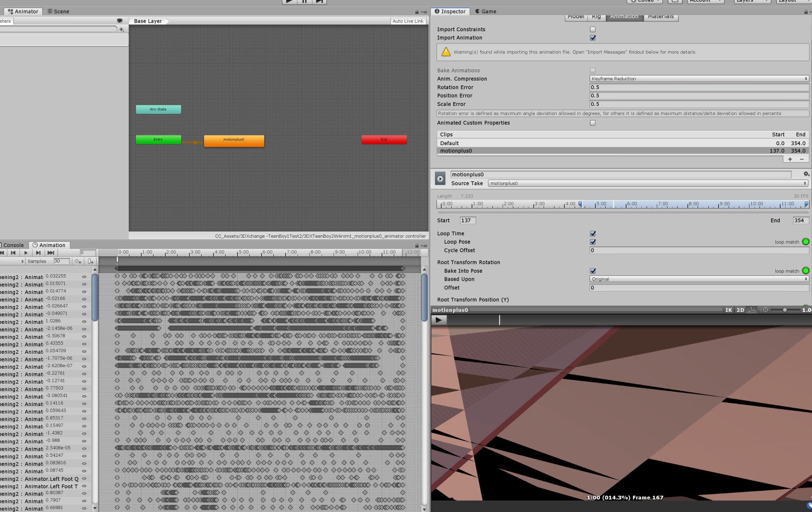812x512 pixels.
Task: Jump to previous keyframe in Animation window
Action: tap(13, 252)
